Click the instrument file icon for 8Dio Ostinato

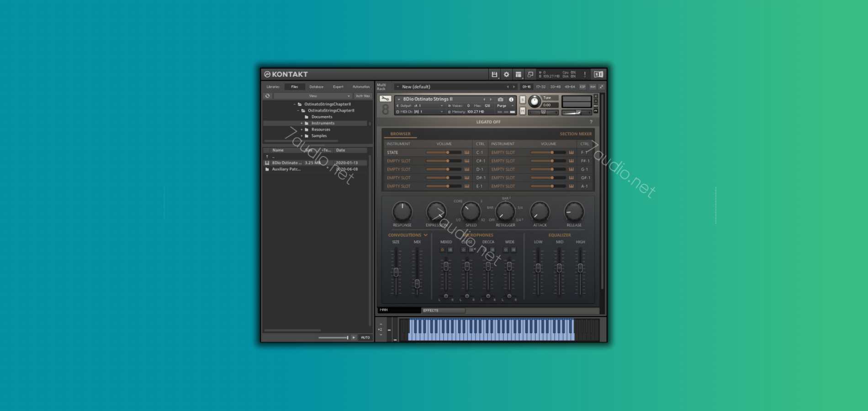[x=267, y=163]
